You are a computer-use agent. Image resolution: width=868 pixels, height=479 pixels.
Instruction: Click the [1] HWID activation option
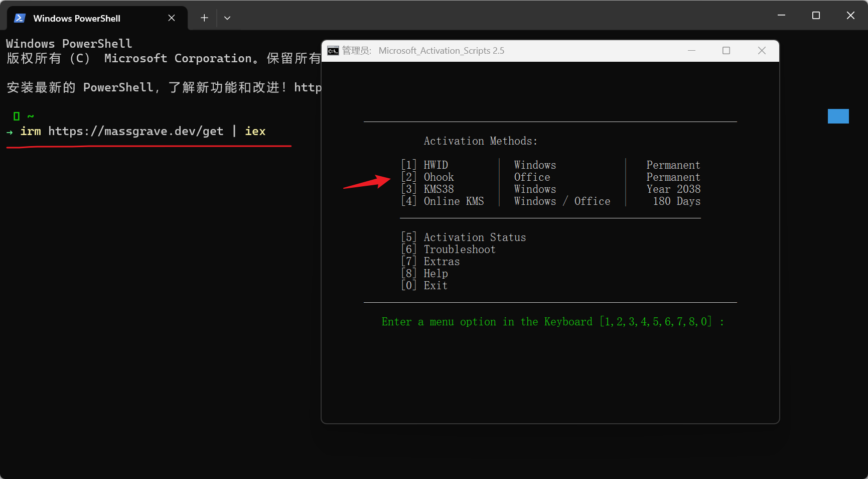point(436,165)
